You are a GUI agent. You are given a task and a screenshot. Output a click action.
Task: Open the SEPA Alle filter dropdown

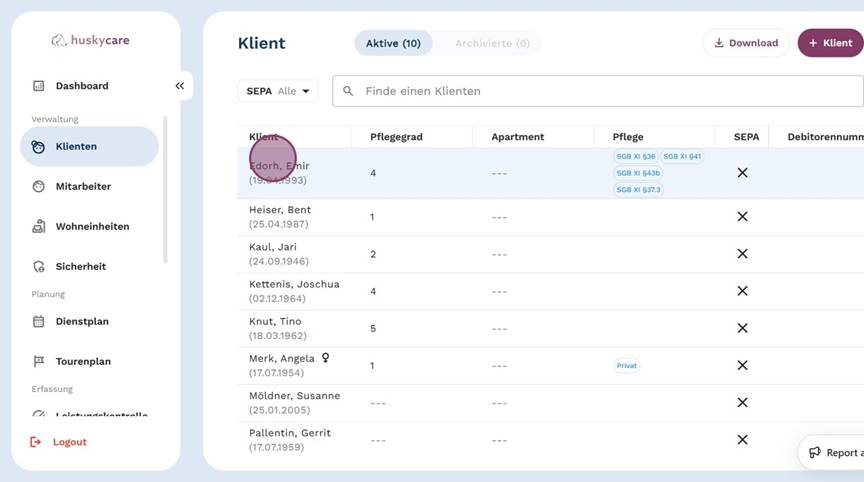(277, 91)
